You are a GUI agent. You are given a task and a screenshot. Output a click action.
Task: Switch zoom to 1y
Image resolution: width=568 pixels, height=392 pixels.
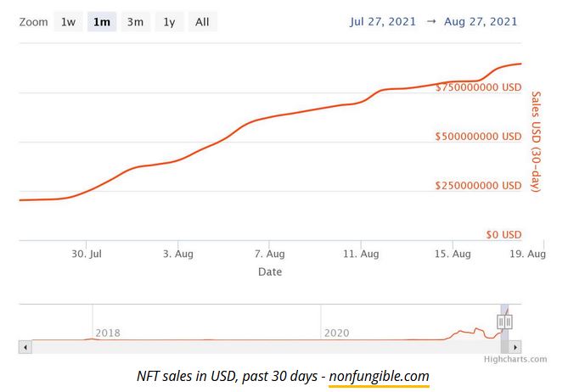[168, 22]
